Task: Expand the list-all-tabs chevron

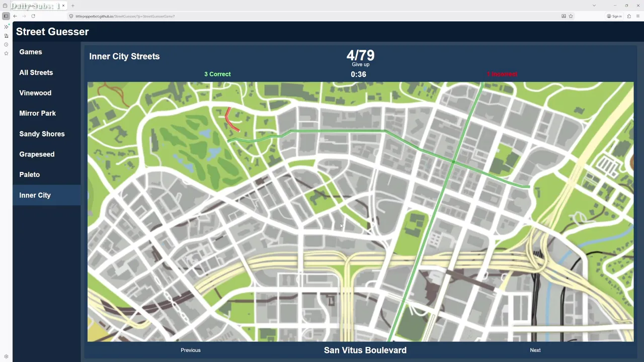Action: coord(594,6)
